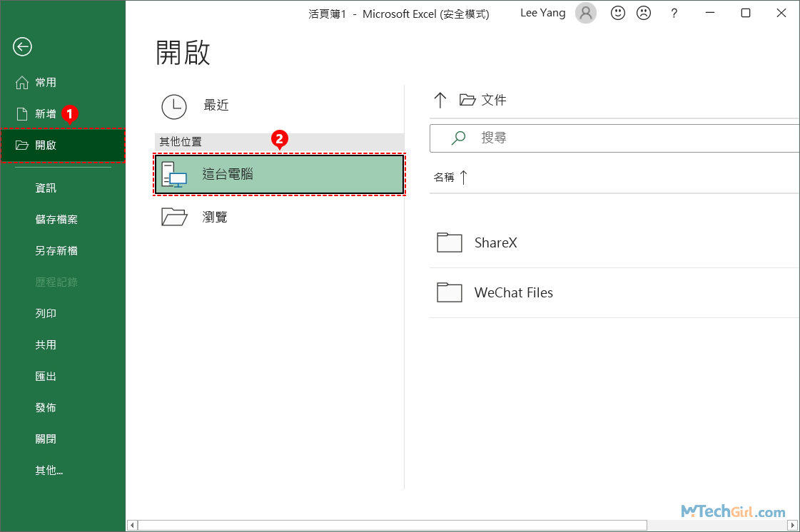The image size is (800, 532).
Task: Open the 資訊 info page
Action: coord(46,188)
